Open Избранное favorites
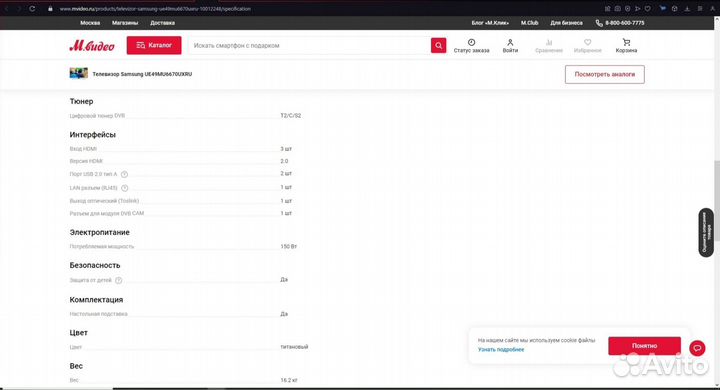Image resolution: width=720 pixels, height=390 pixels. click(x=587, y=46)
